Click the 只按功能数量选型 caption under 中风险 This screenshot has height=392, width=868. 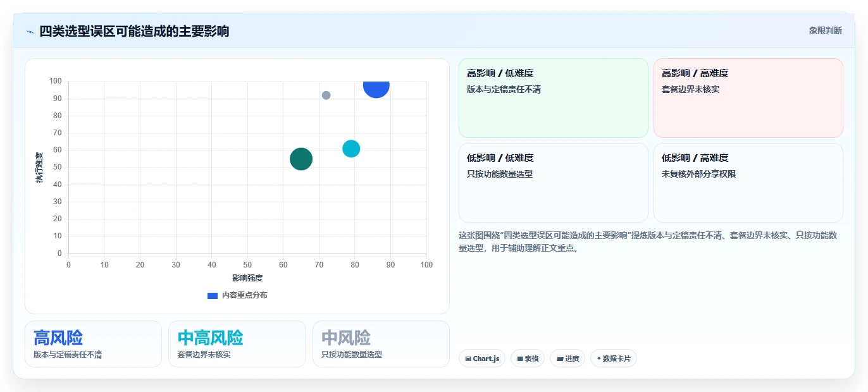point(352,355)
